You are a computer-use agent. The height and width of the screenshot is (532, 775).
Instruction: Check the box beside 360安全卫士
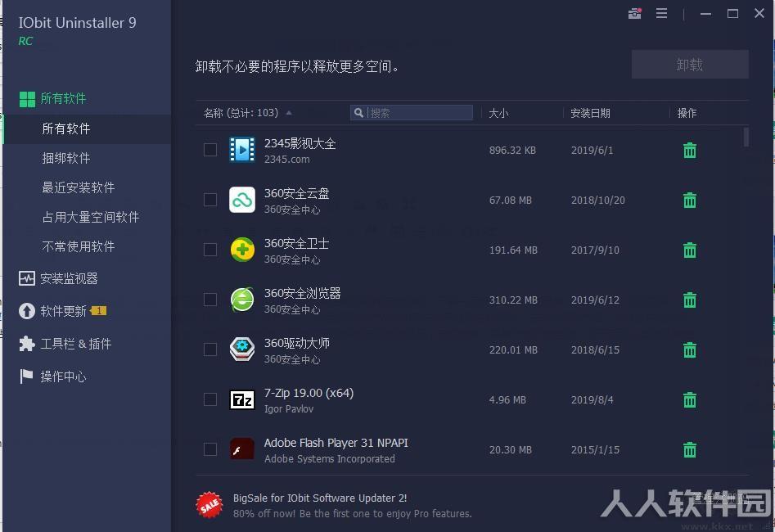210,250
